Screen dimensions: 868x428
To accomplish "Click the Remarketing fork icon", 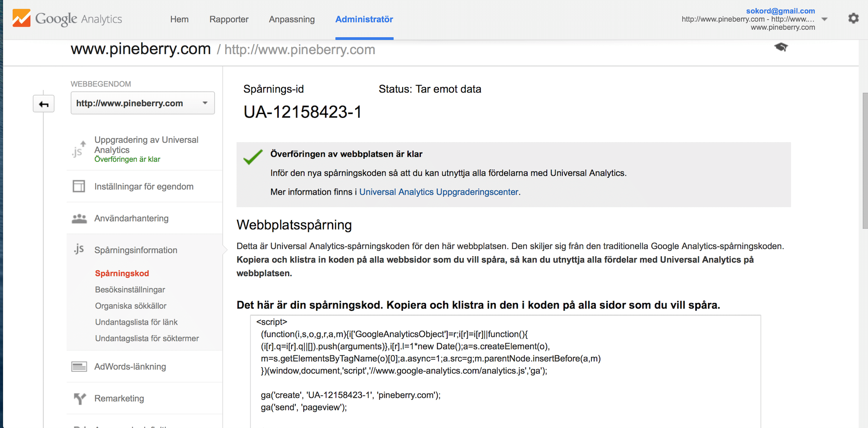I will (80, 398).
